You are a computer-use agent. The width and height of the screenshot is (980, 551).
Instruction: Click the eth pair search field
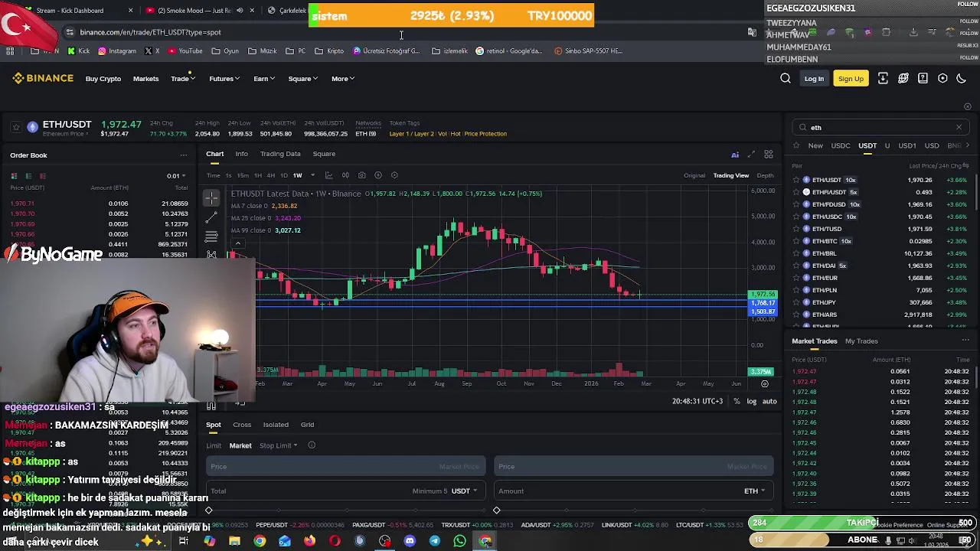click(880, 127)
